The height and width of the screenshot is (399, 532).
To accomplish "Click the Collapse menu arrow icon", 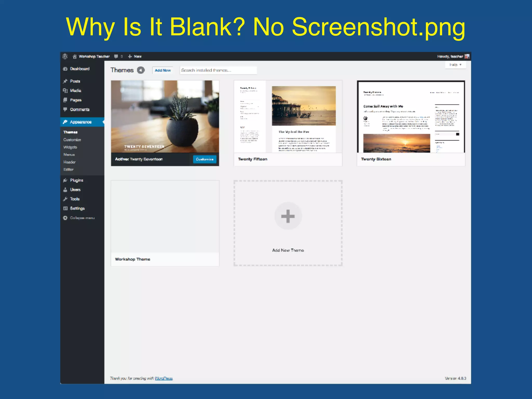I will [x=65, y=218].
